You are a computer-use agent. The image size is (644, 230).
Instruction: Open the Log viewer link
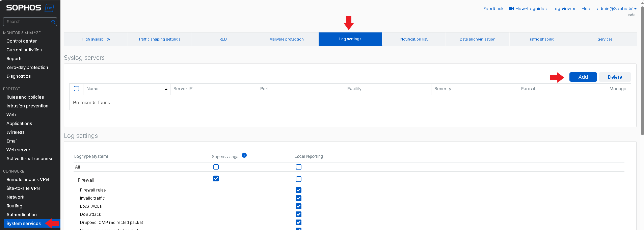coord(564,9)
